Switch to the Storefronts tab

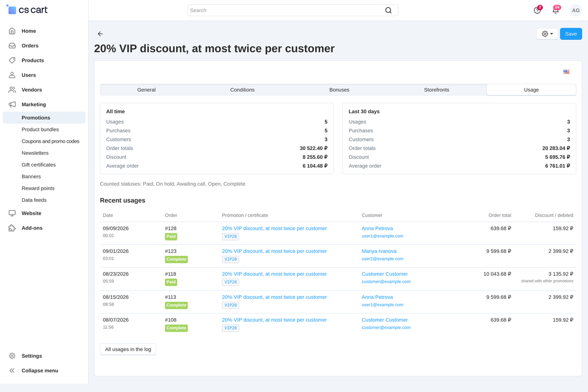[437, 90]
